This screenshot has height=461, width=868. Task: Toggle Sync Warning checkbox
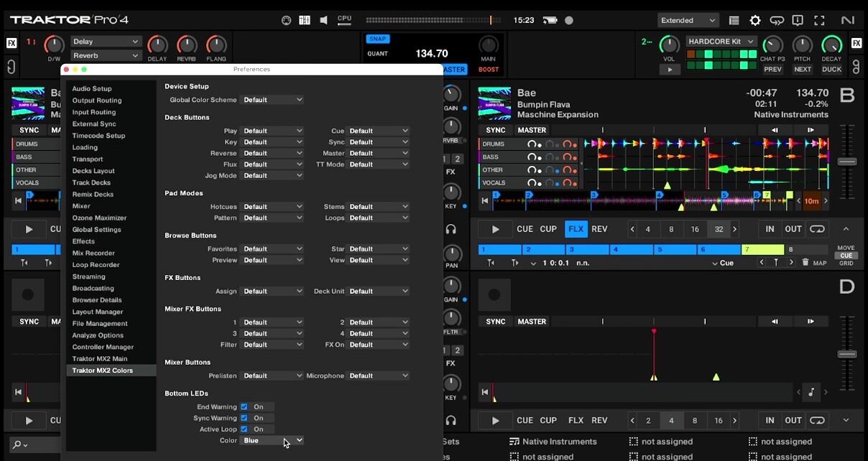pyautogui.click(x=244, y=418)
